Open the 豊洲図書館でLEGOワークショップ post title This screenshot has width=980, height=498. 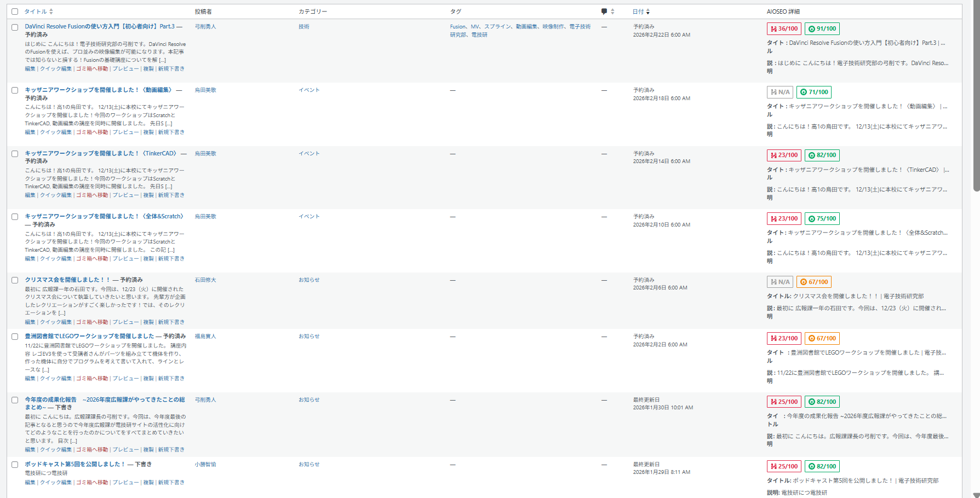(x=89, y=336)
